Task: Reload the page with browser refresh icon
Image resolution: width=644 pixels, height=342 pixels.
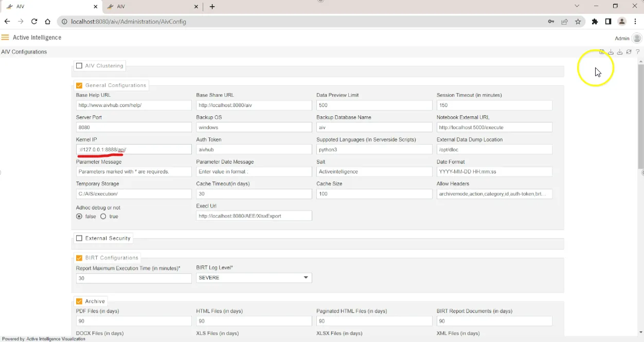Action: pyautogui.click(x=34, y=22)
